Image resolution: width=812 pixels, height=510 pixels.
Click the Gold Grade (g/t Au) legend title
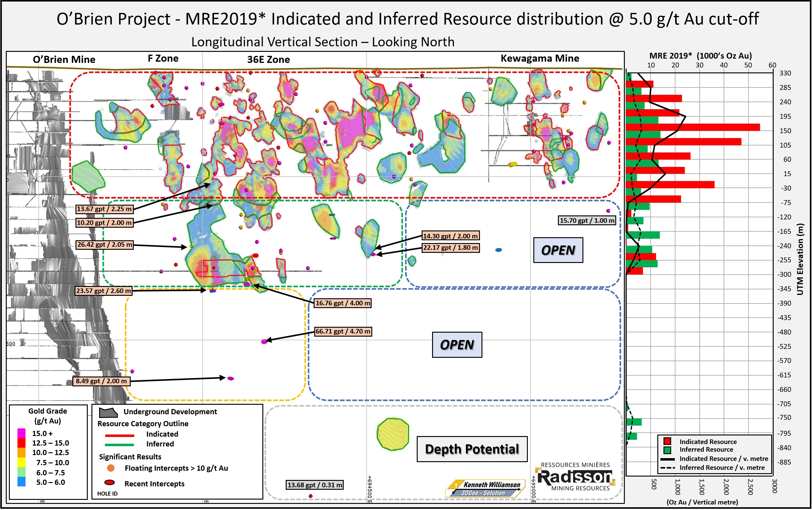[x=48, y=416]
